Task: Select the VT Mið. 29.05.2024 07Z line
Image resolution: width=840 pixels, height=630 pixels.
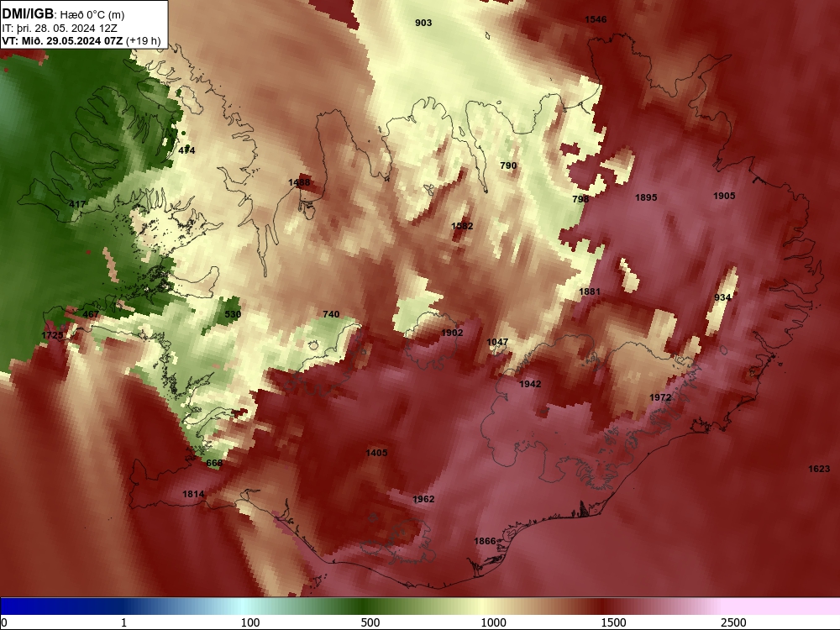Action: coord(81,40)
